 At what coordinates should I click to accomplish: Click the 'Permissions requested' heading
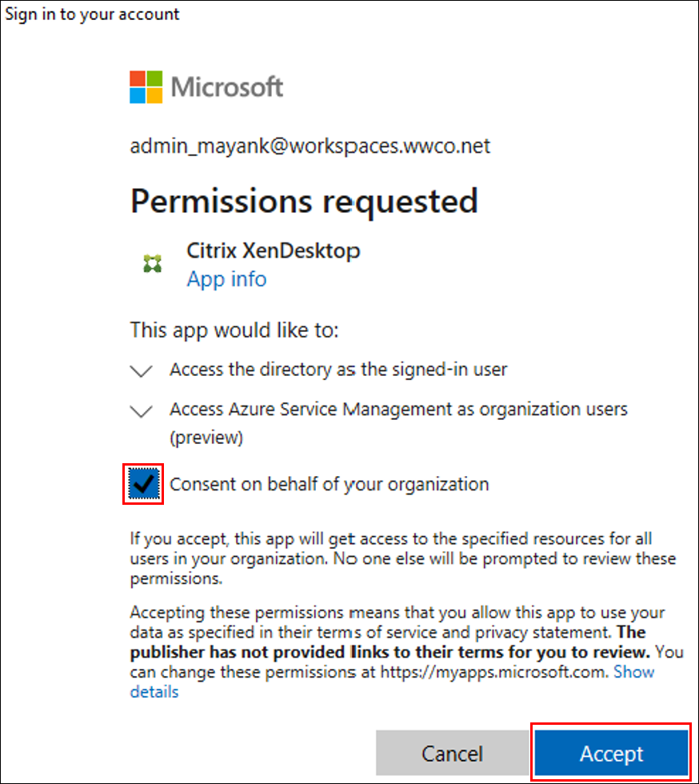tap(304, 200)
